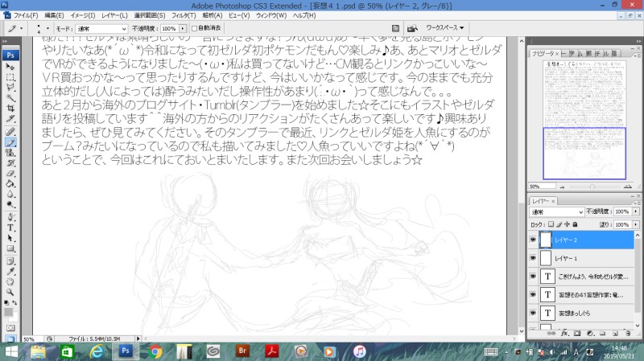The image size is (644, 361).
Task: Open the layer blend mode dropdown
Action: pos(556,211)
